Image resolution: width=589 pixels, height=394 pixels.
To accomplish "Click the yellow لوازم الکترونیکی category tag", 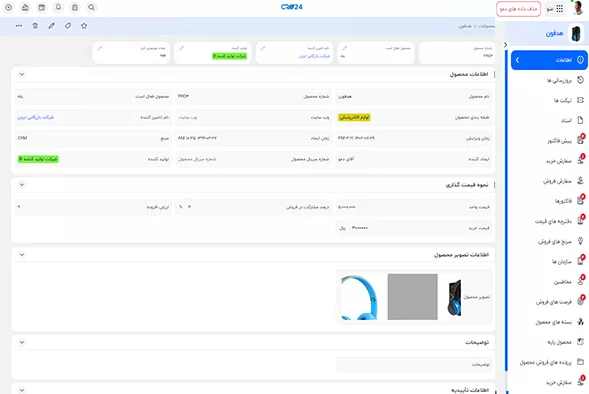I will click(354, 118).
